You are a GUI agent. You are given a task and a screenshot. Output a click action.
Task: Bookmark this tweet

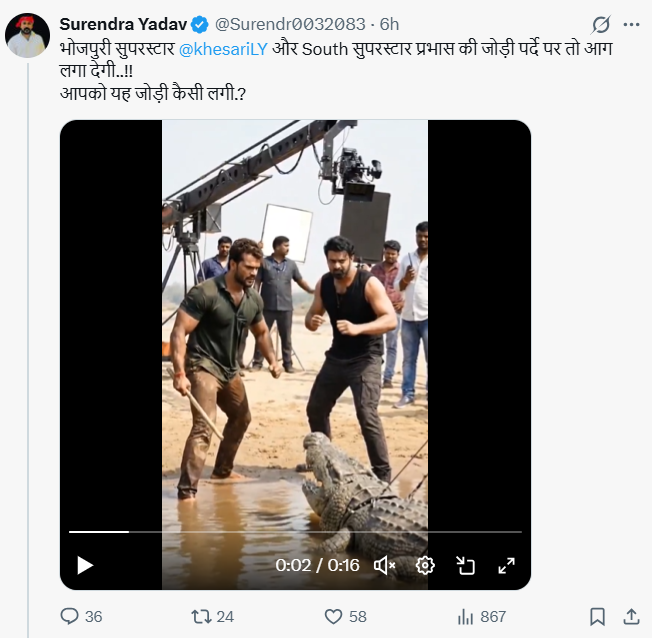pyautogui.click(x=597, y=616)
